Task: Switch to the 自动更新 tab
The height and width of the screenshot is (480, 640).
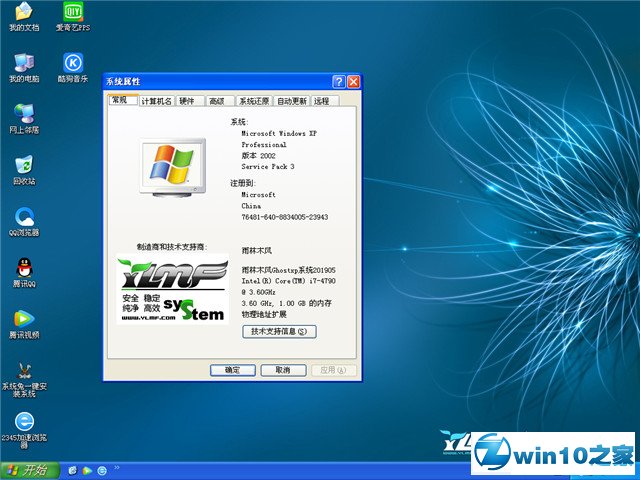Action: tap(292, 101)
